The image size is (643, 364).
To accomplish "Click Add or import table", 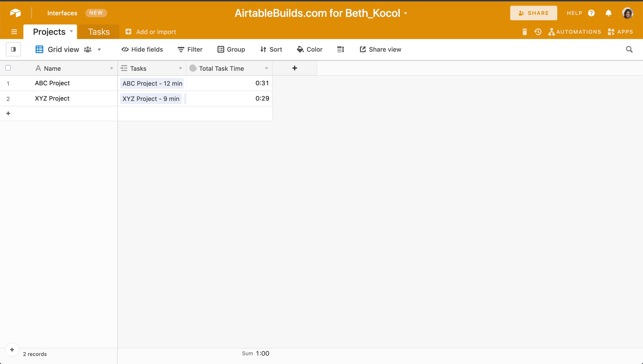I will [151, 32].
